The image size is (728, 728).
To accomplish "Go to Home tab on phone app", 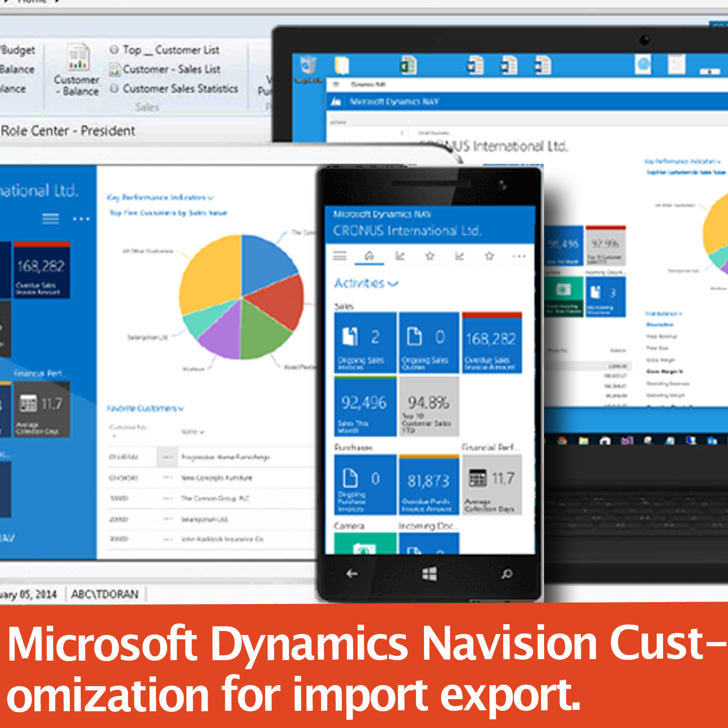I will pos(369,256).
